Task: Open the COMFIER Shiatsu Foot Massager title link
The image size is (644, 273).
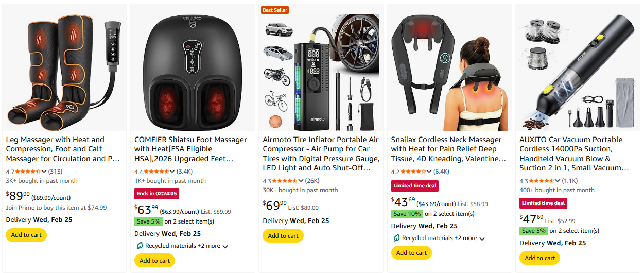Action: pos(190,149)
